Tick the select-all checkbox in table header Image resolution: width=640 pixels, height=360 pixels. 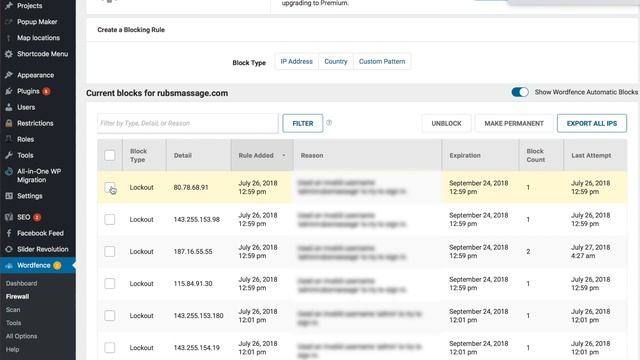(109, 155)
